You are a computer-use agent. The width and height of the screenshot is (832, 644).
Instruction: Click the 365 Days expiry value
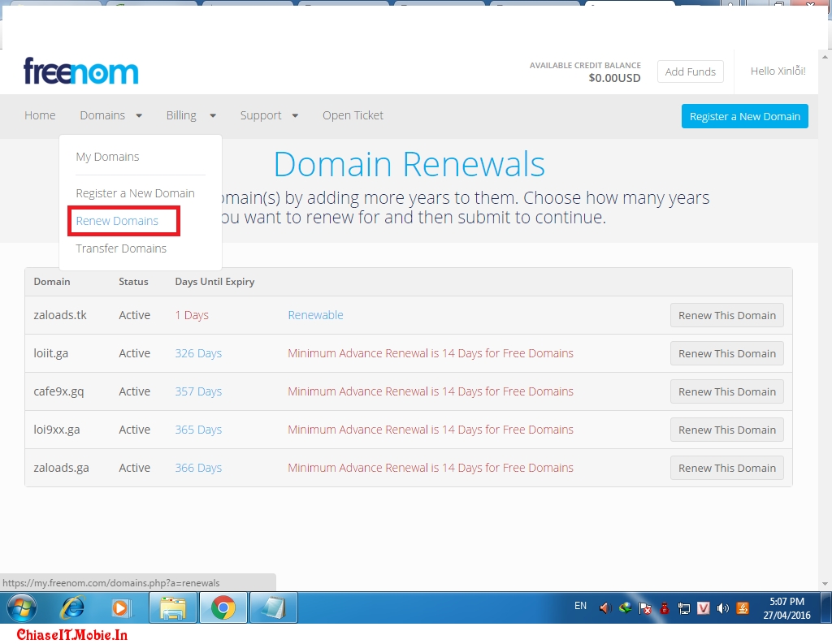tap(198, 430)
